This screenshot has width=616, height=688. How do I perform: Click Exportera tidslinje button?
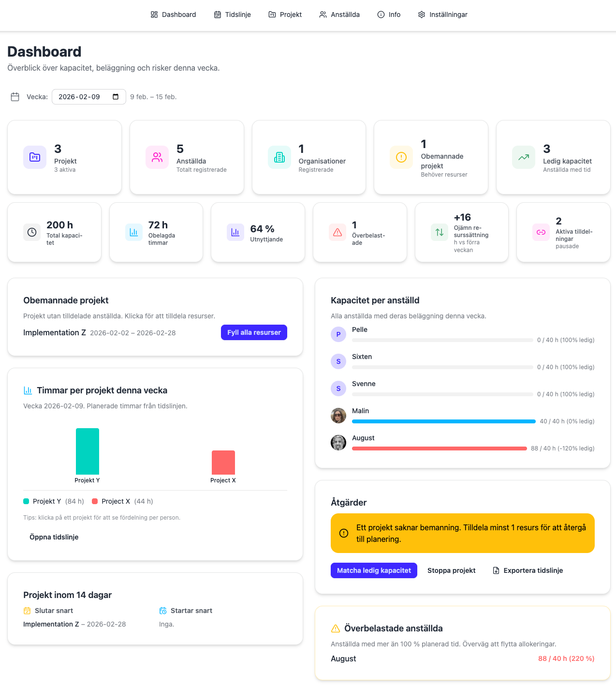coord(528,570)
